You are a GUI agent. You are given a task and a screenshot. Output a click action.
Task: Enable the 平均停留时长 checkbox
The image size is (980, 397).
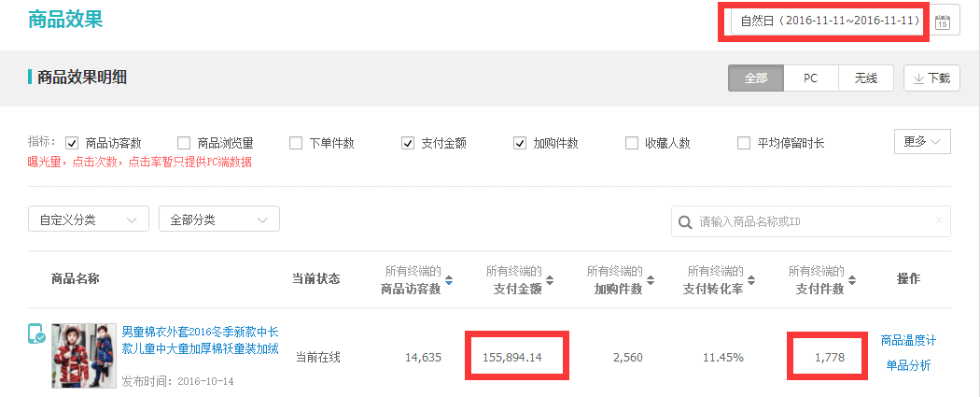(x=744, y=143)
